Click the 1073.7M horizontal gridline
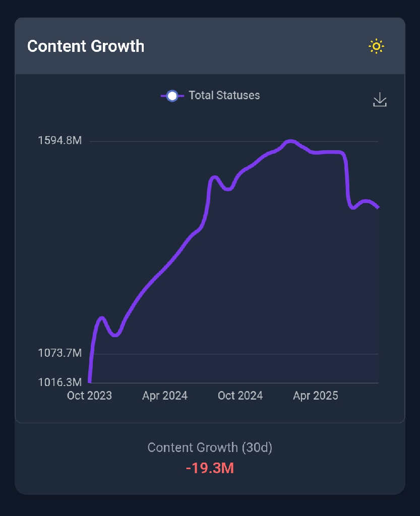The image size is (420, 516). coord(232,354)
